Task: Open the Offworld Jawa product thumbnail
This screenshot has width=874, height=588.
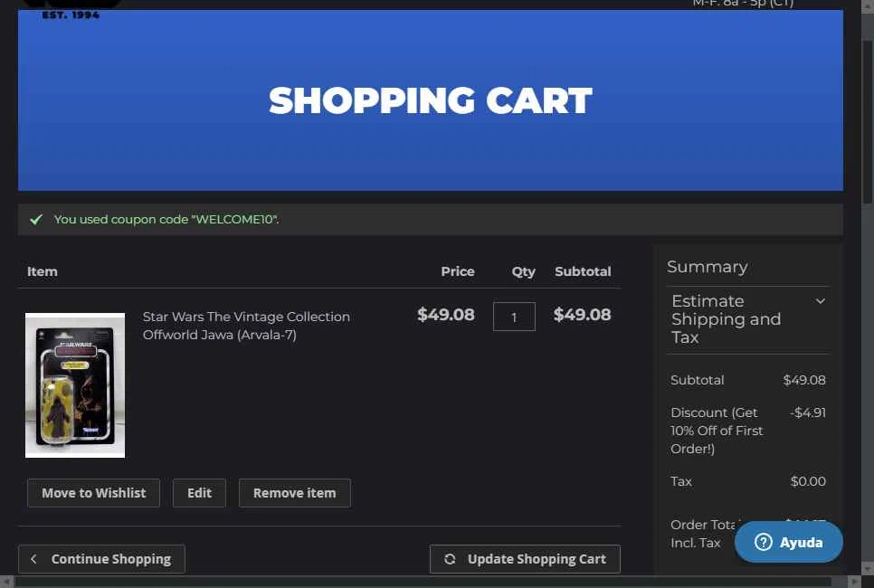Action: (75, 385)
